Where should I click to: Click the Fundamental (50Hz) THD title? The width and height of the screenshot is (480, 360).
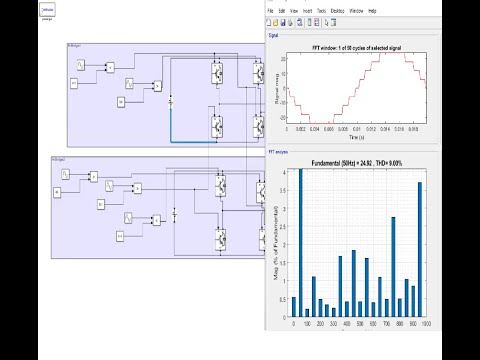[x=356, y=163]
